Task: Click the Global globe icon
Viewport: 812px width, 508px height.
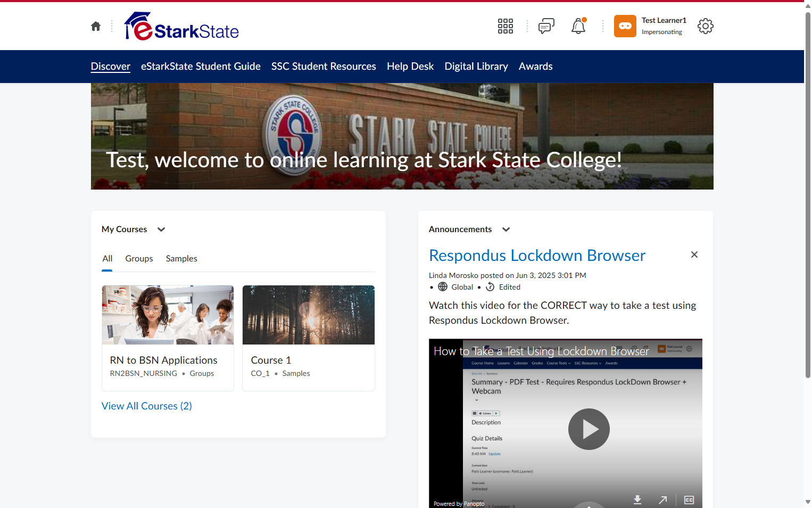Action: point(443,287)
